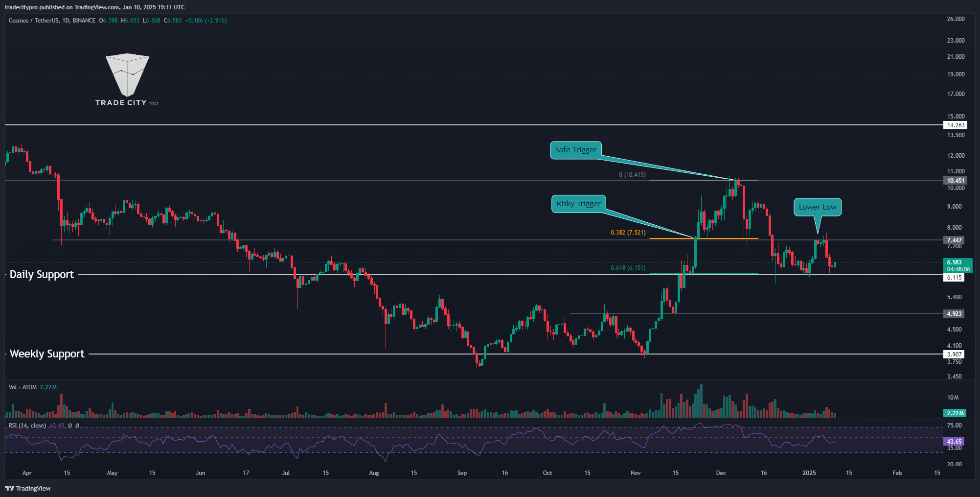This screenshot has width=980, height=497.
Task: Click the 10.451 price line label
Action: coord(955,181)
